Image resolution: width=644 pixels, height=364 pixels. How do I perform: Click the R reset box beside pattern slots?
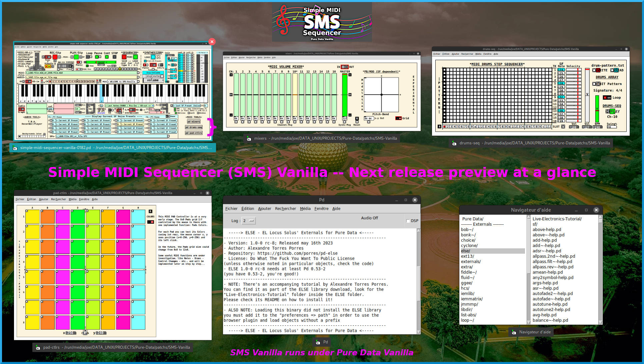[x=440, y=126]
